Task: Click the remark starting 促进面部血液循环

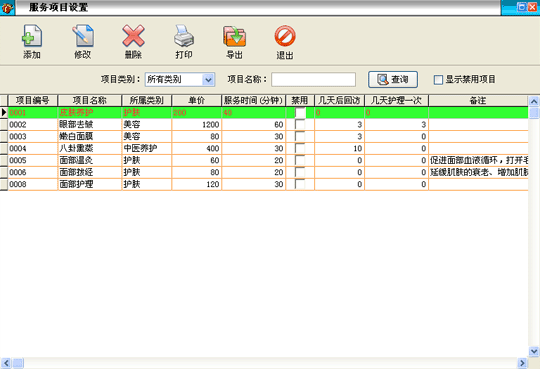Action: pyautogui.click(x=478, y=160)
